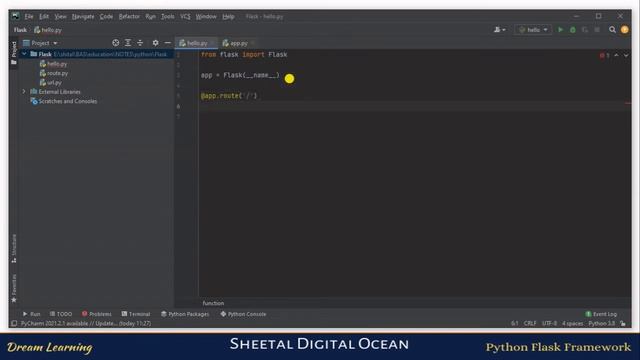Open the TODO tool window

[x=61, y=314]
